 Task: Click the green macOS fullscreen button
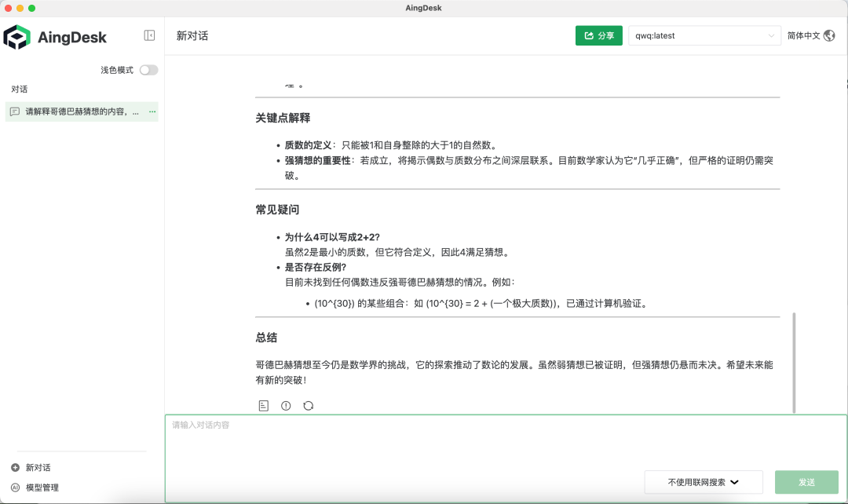pos(32,8)
